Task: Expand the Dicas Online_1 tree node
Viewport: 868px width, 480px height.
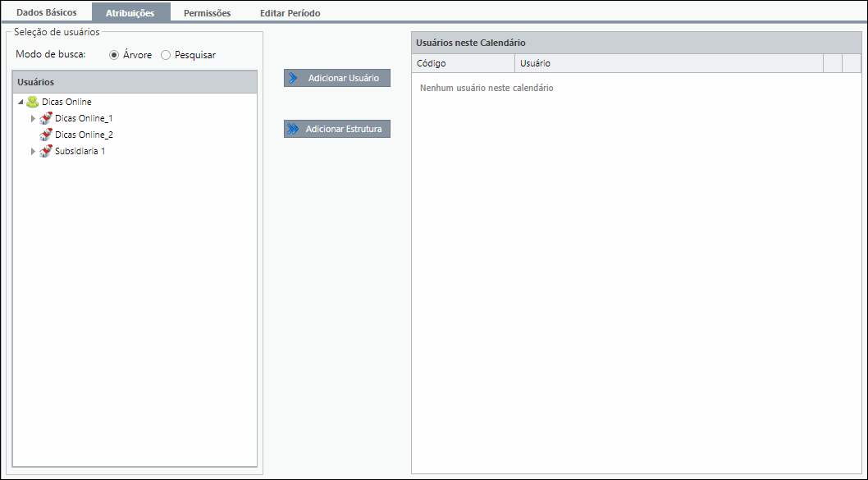Action: [33, 118]
